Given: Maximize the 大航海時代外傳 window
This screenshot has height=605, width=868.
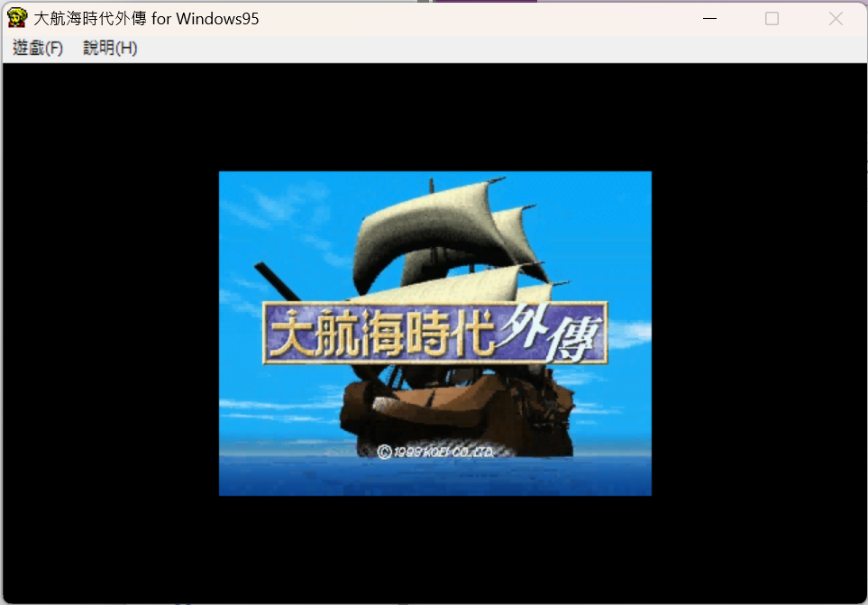Looking at the screenshot, I should click(x=772, y=18).
